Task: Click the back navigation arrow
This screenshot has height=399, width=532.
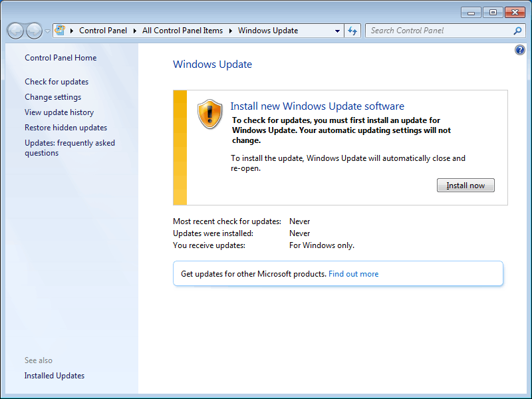Action: 15,31
